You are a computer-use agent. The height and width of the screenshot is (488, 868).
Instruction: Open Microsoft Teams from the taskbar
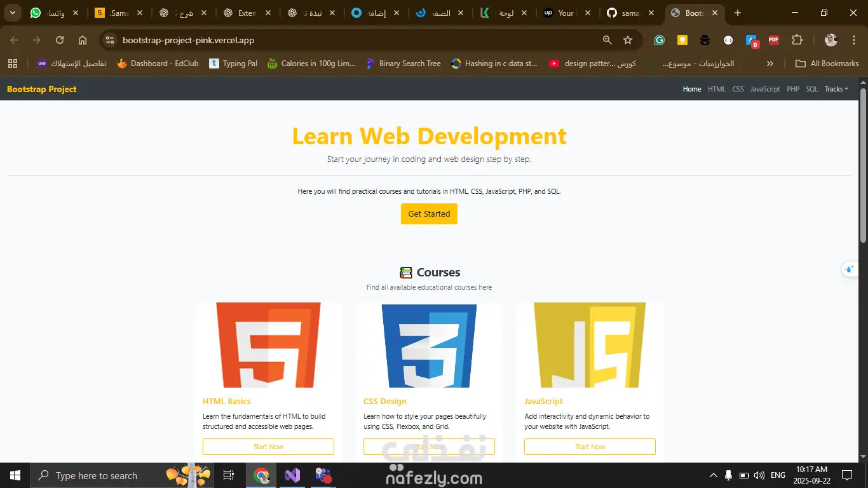pyautogui.click(x=323, y=475)
